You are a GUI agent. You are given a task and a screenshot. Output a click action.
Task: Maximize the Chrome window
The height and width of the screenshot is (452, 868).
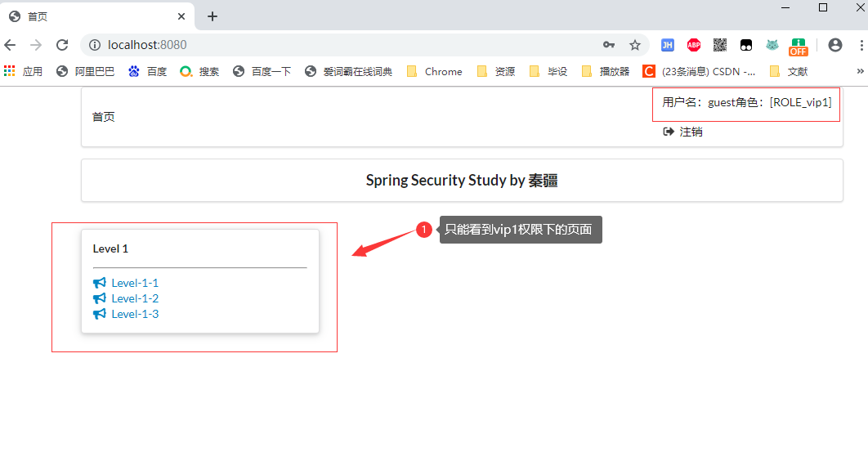pyautogui.click(x=823, y=7)
